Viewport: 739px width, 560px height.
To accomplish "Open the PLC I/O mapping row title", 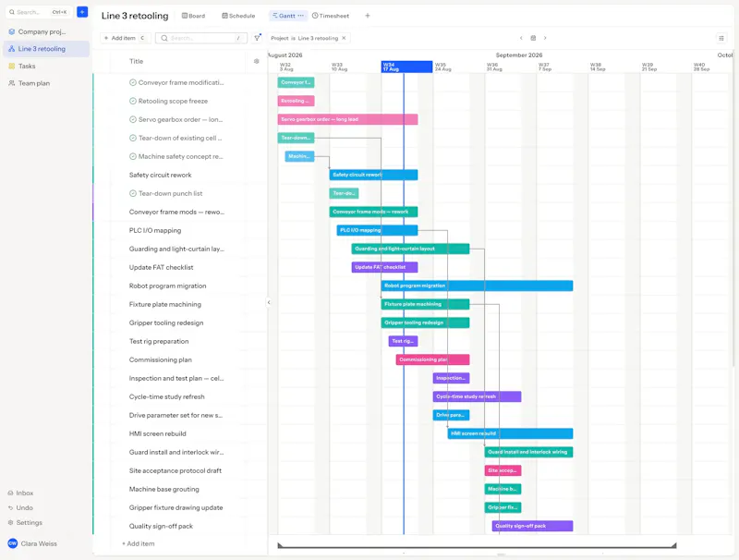I will tap(155, 230).
